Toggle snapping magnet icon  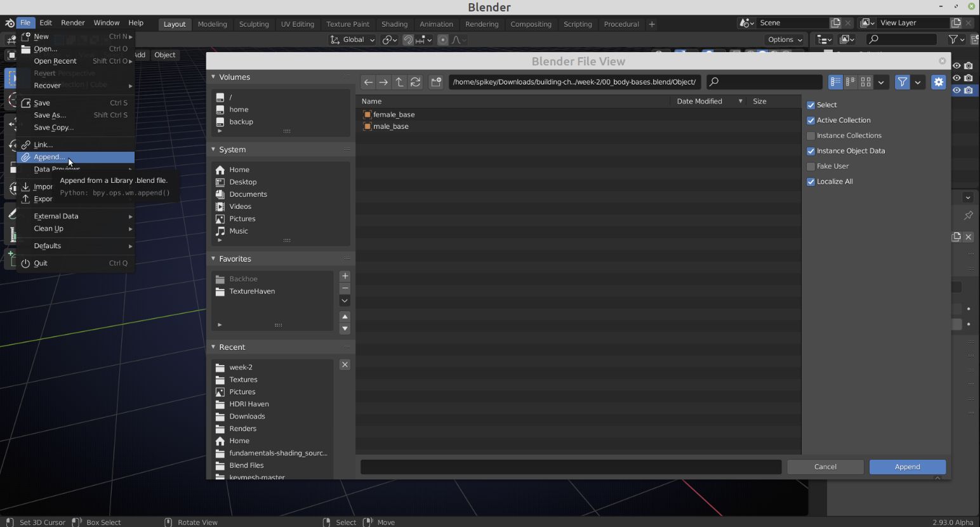(x=408, y=39)
